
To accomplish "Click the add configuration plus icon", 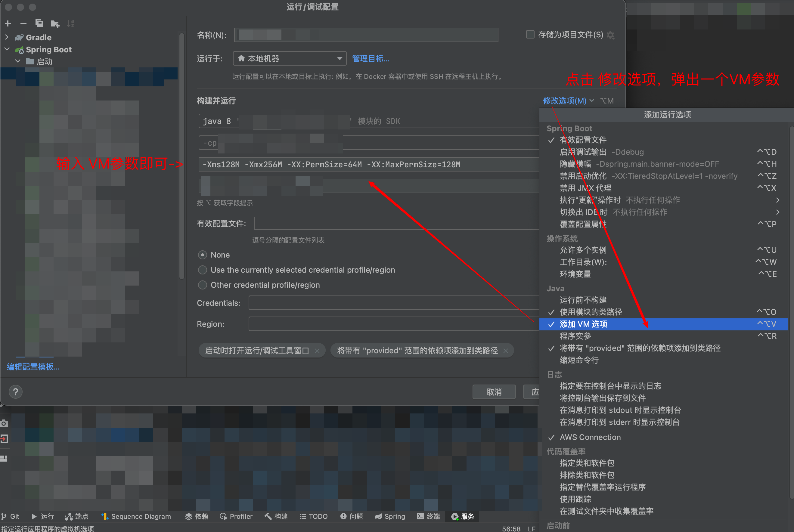I will (8, 23).
